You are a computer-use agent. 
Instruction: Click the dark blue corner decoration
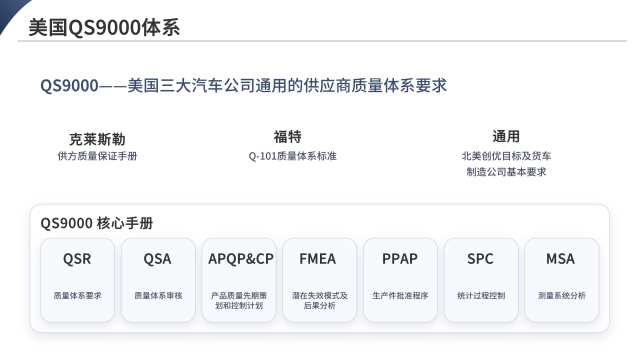10,11
